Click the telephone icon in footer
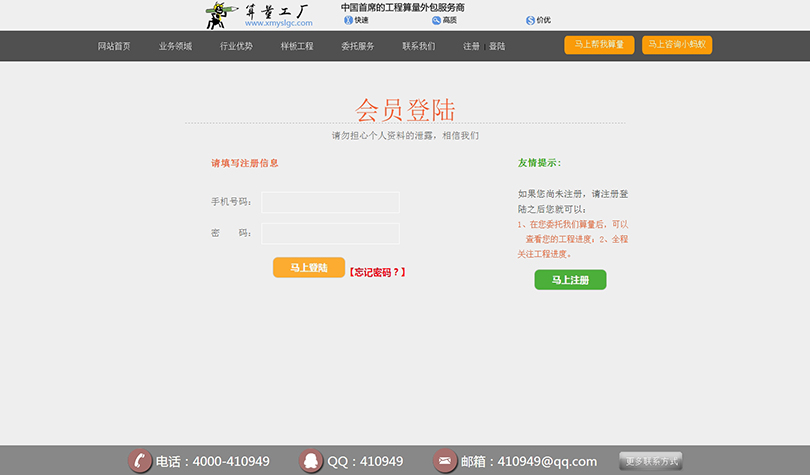The height and width of the screenshot is (475, 810). (x=140, y=461)
